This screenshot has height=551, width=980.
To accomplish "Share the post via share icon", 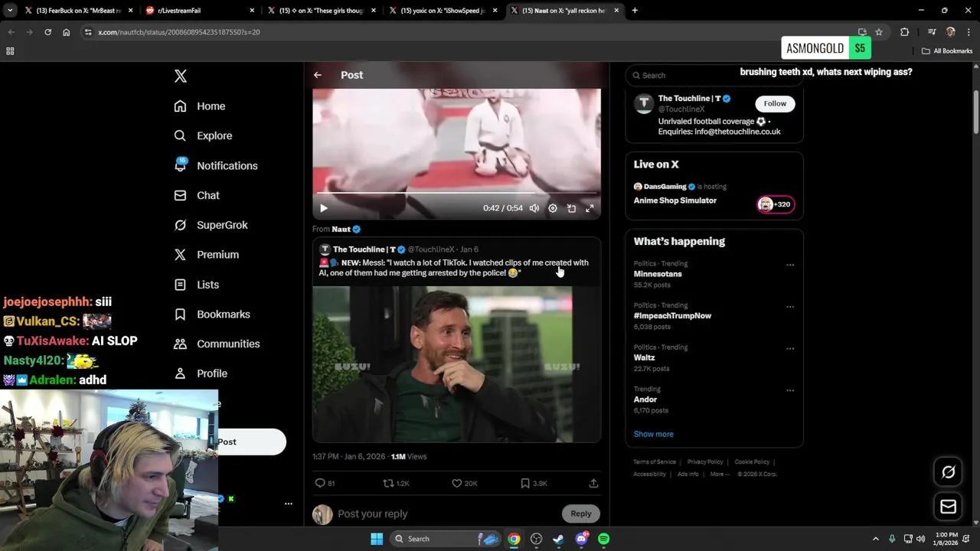I will (x=593, y=484).
